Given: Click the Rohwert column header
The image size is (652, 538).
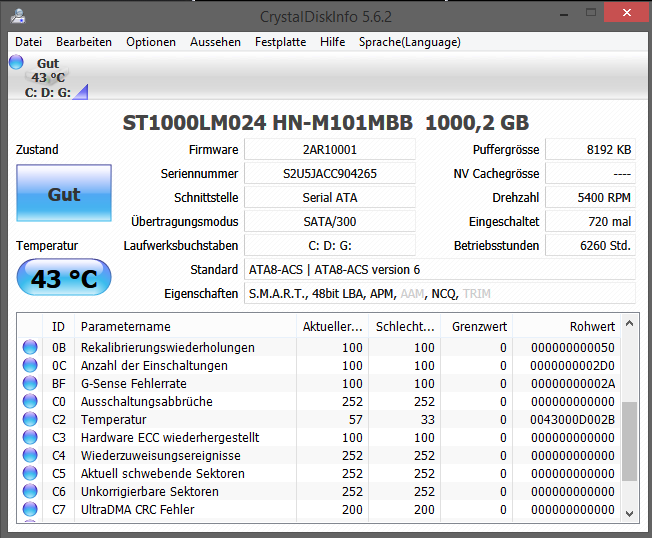Looking at the screenshot, I should (x=567, y=326).
